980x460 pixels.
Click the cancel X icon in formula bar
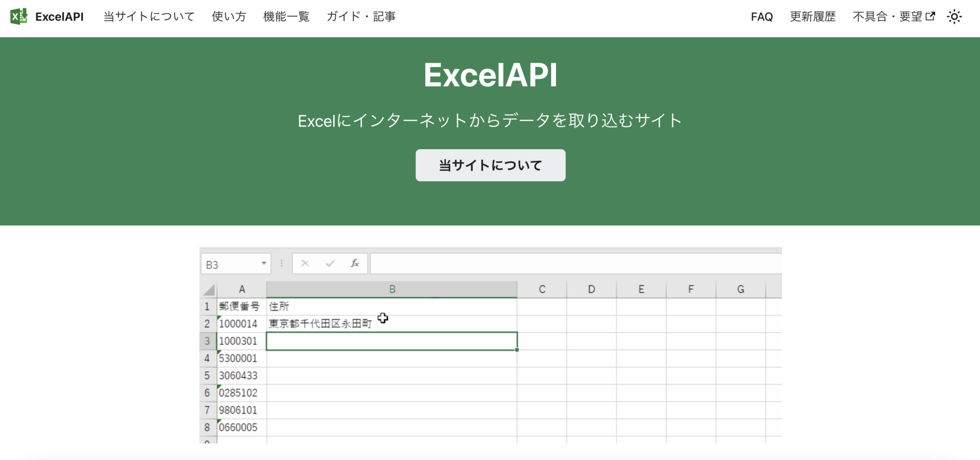point(305,263)
